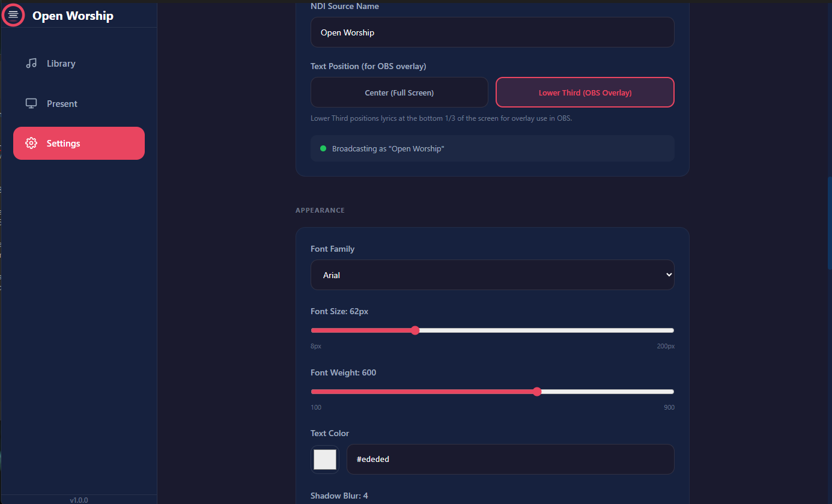Click the NDI Source Name field
832x504 pixels.
click(492, 32)
